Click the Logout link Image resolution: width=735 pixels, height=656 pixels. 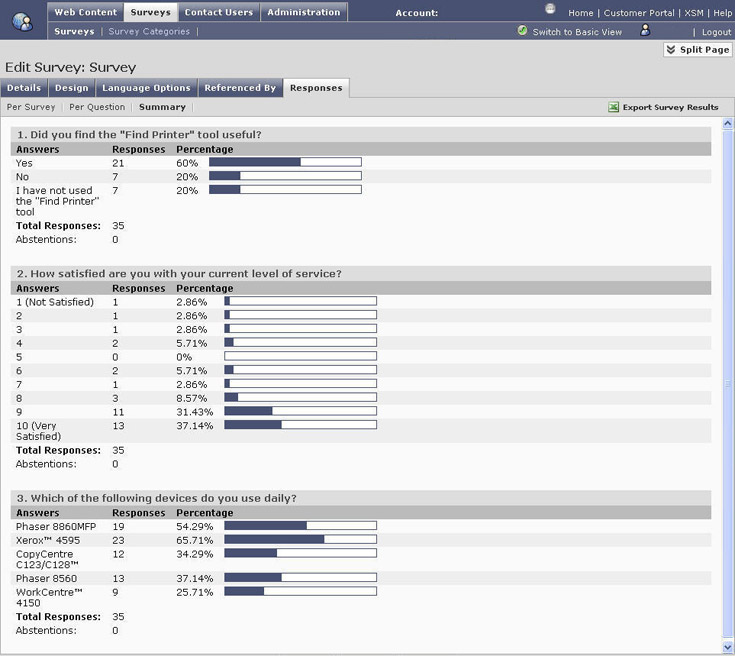pyautogui.click(x=716, y=32)
